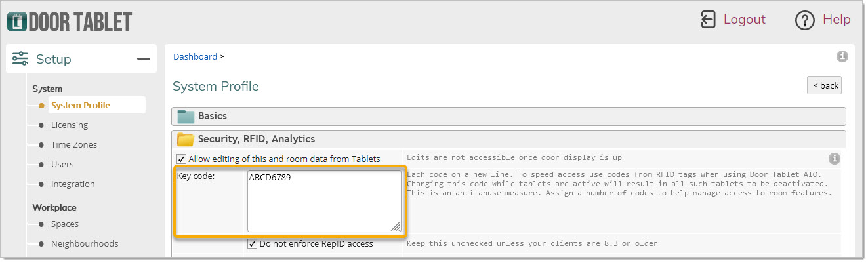Click the Logout door icon
The width and height of the screenshot is (868, 263).
point(708,19)
